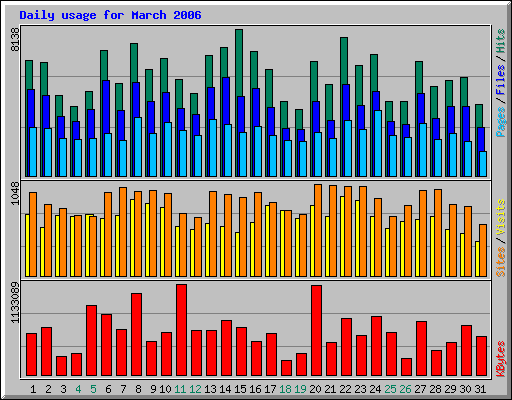Click the 8138 axis maximum label

[15, 40]
